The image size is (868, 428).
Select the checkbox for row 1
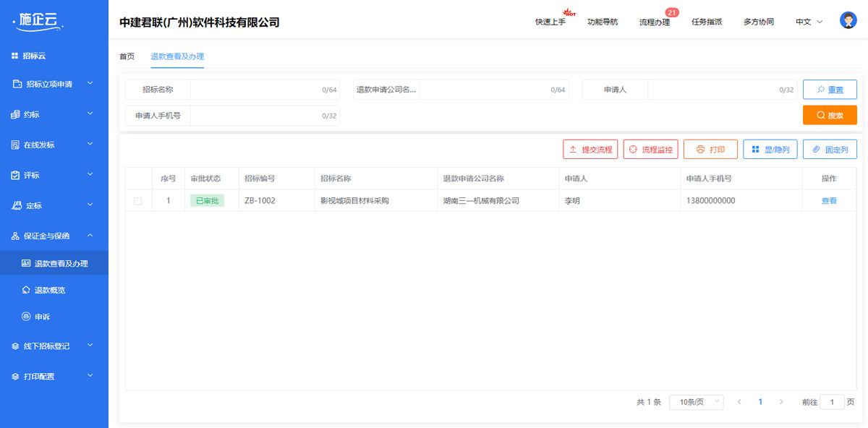138,201
